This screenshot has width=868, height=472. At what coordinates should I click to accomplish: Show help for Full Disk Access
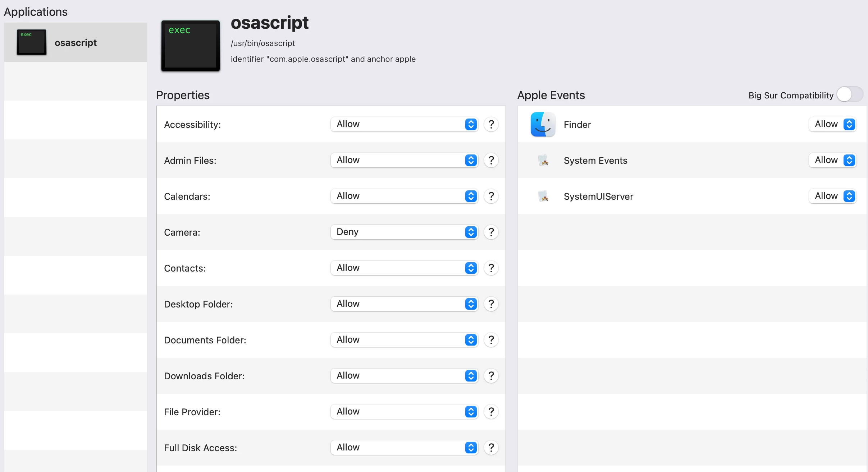pos(491,448)
